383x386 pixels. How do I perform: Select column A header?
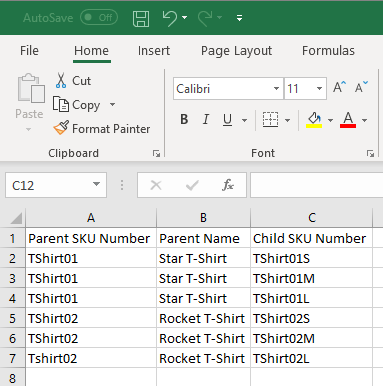(x=91, y=218)
